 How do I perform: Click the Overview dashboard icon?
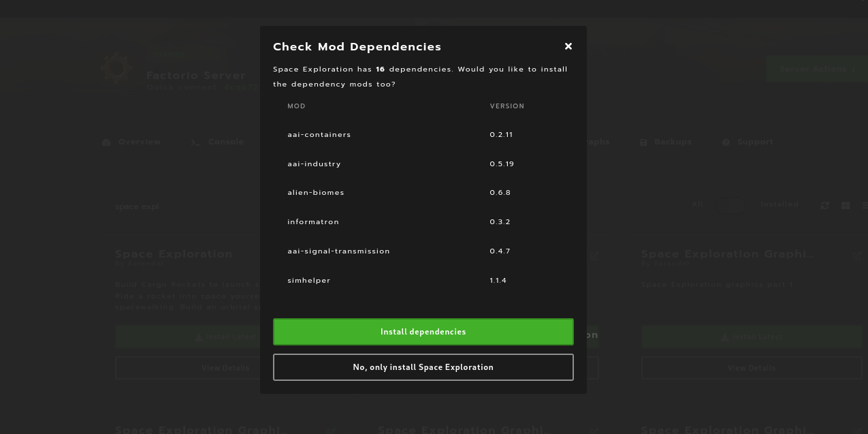[106, 142]
